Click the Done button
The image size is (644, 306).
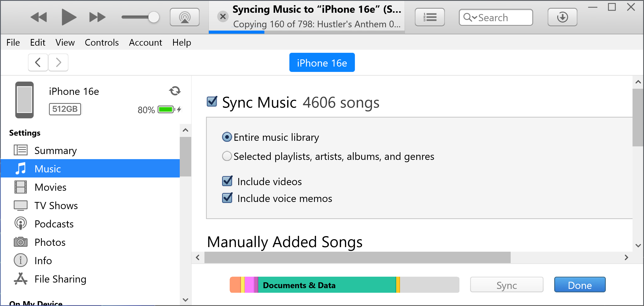pos(580,285)
